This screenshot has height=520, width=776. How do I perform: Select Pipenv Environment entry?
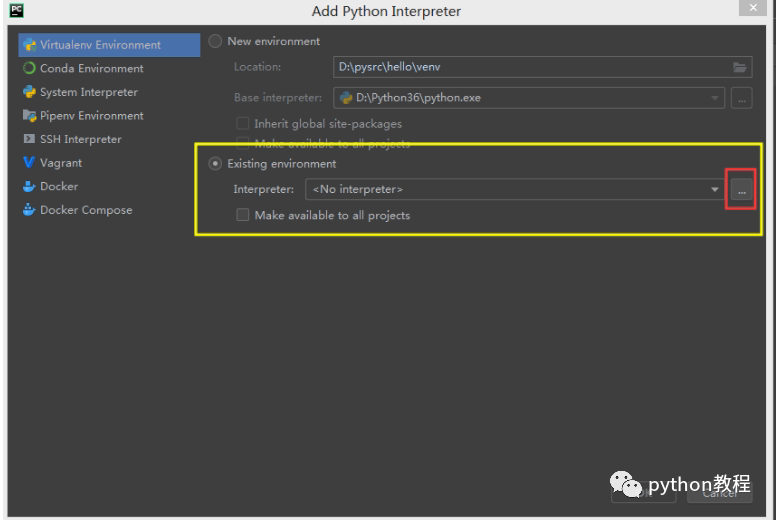click(x=92, y=116)
